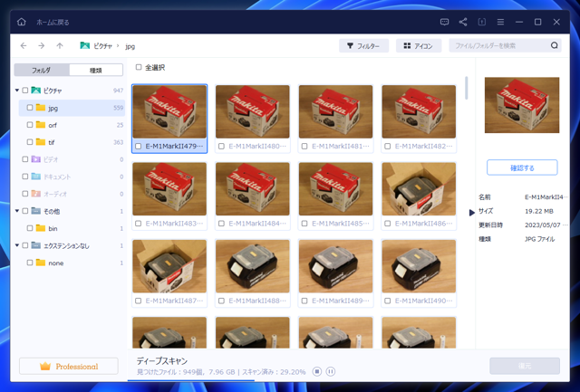The height and width of the screenshot is (392, 580).
Task: Click the 確認する preview button
Action: click(x=522, y=167)
